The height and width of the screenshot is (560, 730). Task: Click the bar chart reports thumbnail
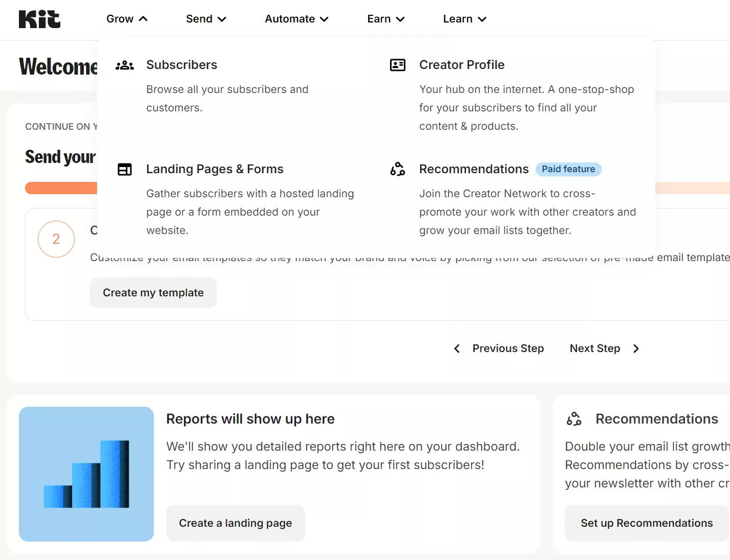(86, 474)
